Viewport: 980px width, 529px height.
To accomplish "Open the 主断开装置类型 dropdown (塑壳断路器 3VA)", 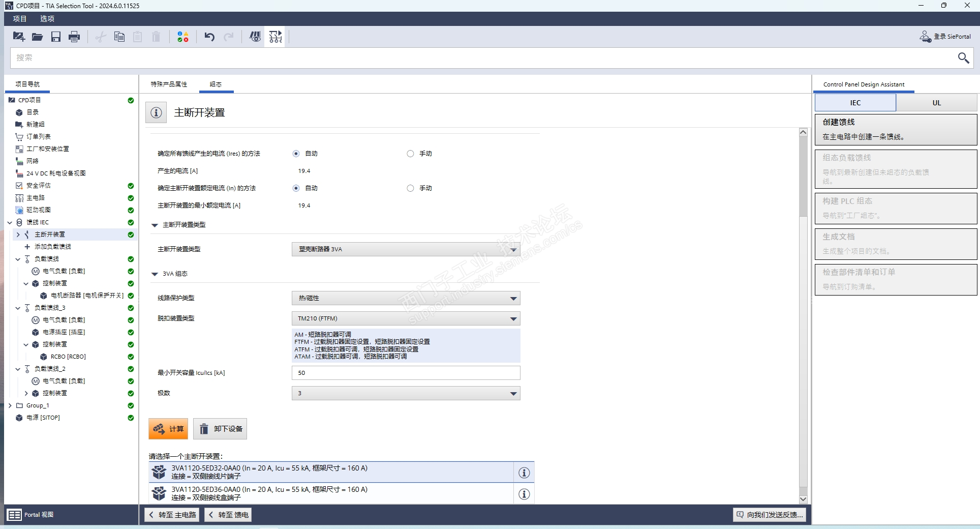I will (x=406, y=249).
